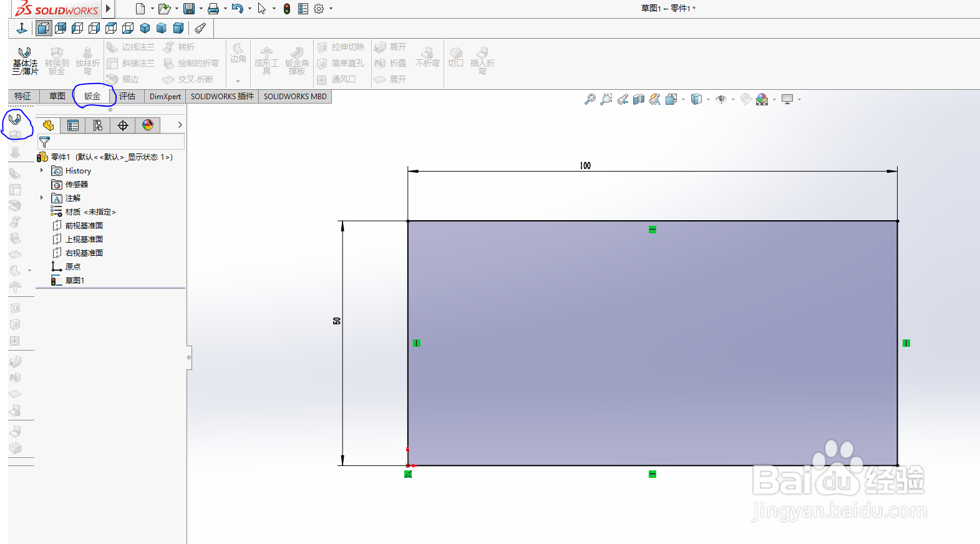Click the Open file icon
The height and width of the screenshot is (544, 980).
pos(164,9)
